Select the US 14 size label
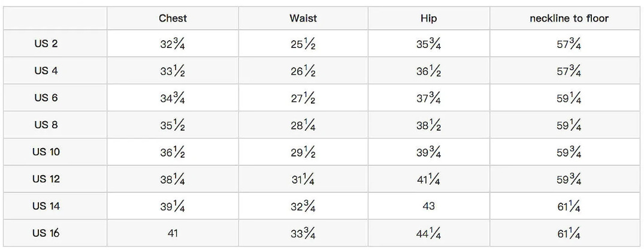 tap(46, 206)
